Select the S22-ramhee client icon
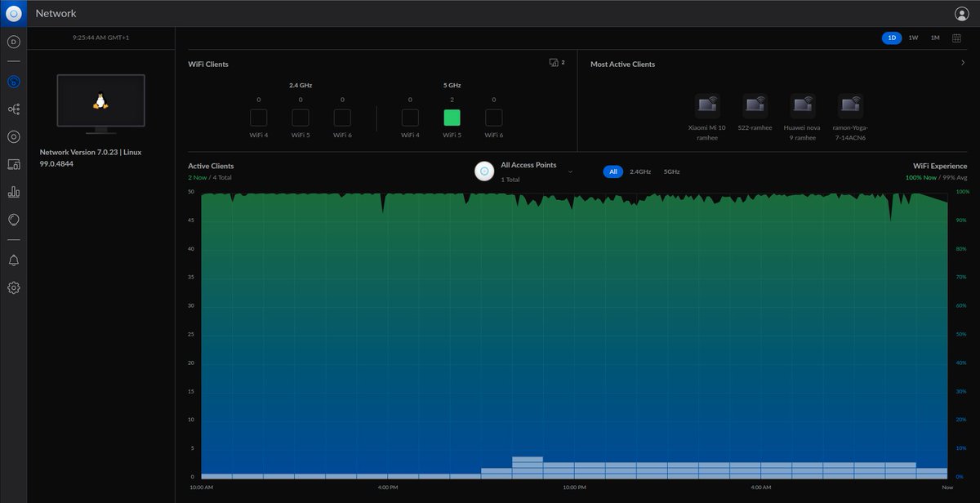 pos(755,105)
